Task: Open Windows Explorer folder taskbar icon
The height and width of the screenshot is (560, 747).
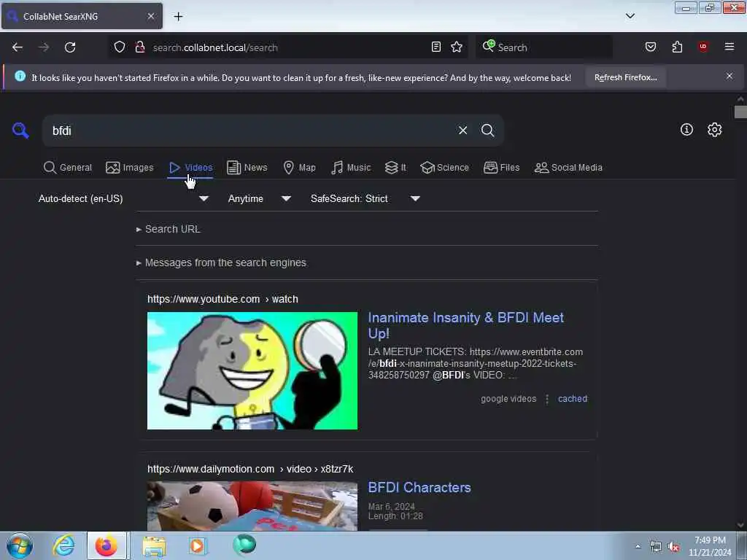Action: click(154, 546)
